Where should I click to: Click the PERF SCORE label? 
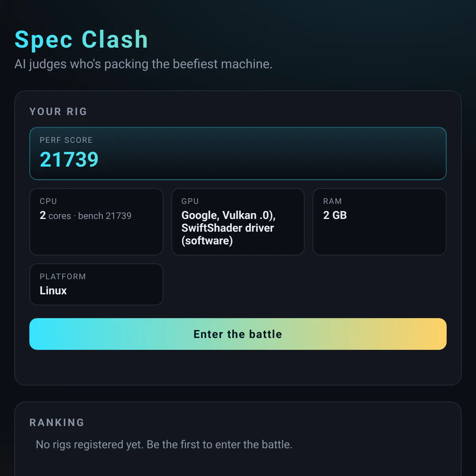click(x=66, y=140)
